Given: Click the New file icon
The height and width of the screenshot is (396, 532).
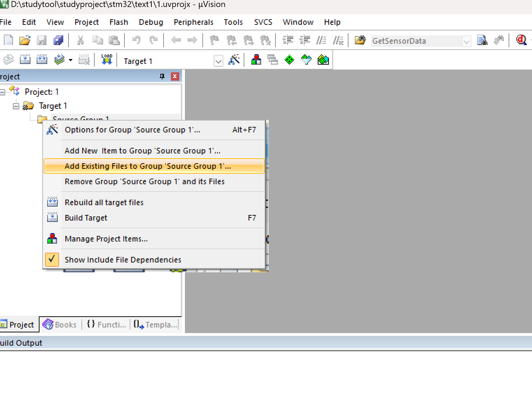Looking at the screenshot, I should click(x=8, y=41).
